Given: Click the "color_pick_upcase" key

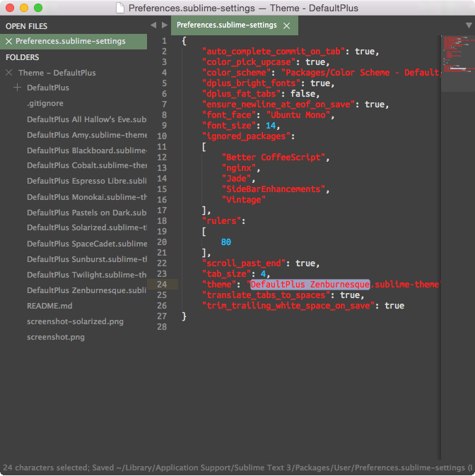Looking at the screenshot, I should [x=248, y=62].
